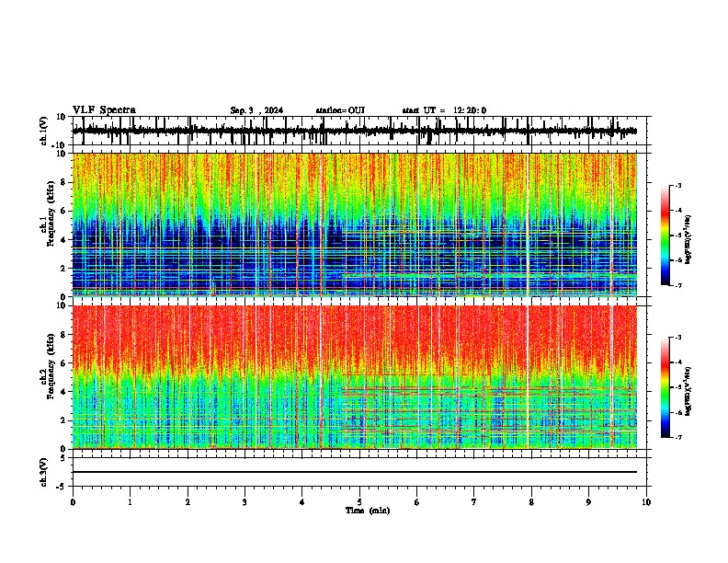Click the "-7" label on ch.2 color scale
The width and height of the screenshot is (728, 563).
(x=678, y=437)
